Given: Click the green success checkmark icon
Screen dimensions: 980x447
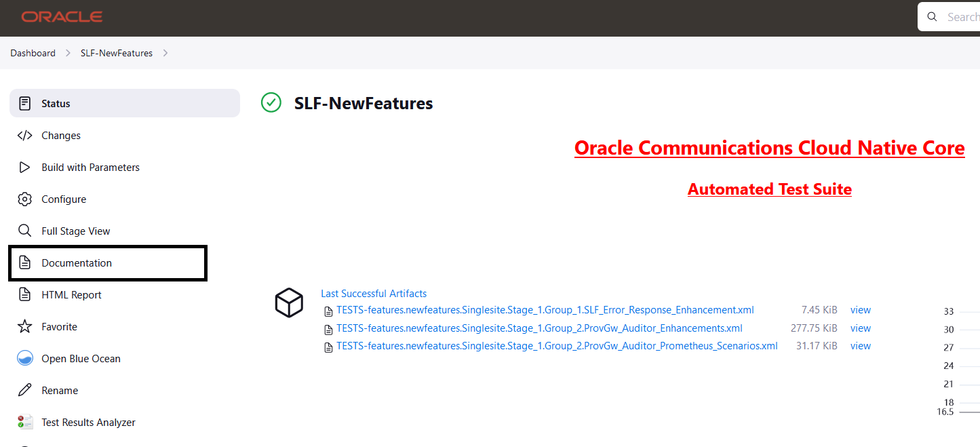Looking at the screenshot, I should click(x=271, y=103).
